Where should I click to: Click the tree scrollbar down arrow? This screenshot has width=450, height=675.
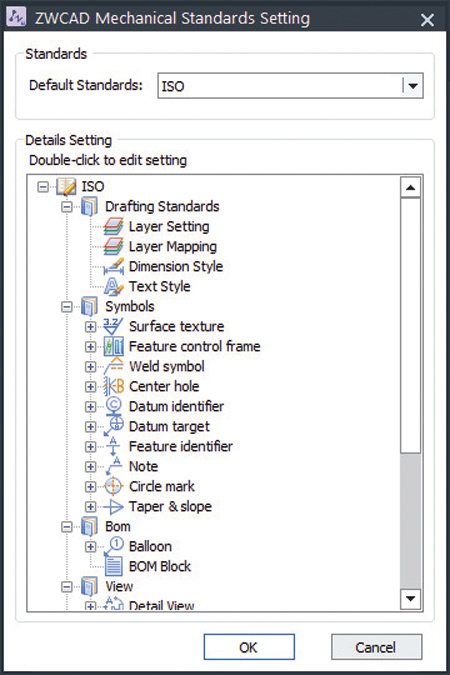[x=410, y=599]
